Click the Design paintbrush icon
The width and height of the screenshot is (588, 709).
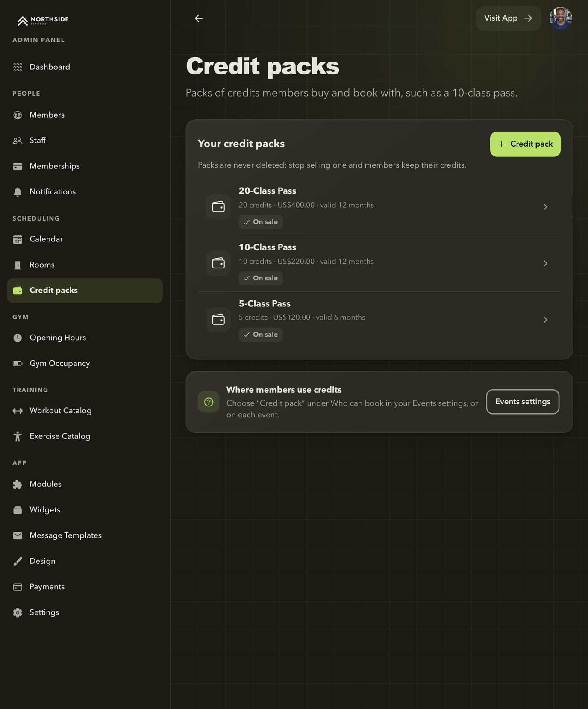[x=18, y=561]
